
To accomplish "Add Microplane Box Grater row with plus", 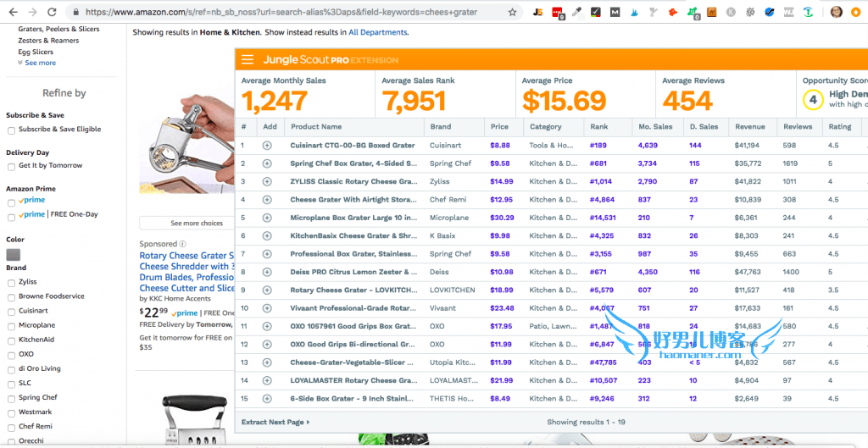I will [267, 218].
